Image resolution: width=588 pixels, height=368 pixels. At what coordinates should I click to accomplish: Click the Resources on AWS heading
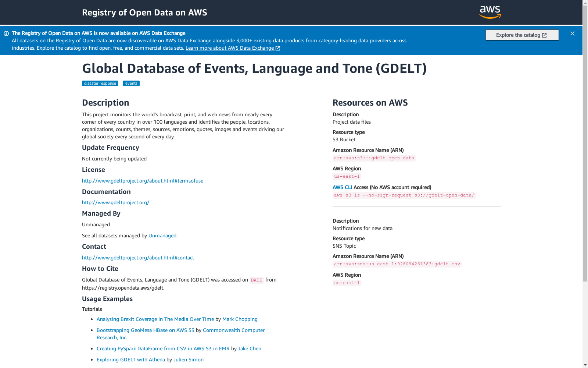pyautogui.click(x=370, y=103)
